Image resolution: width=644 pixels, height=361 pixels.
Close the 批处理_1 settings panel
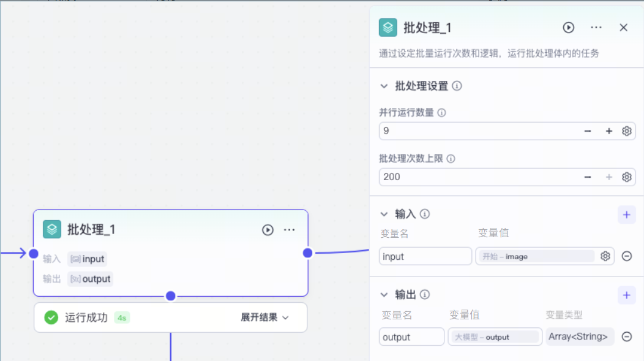tap(623, 28)
